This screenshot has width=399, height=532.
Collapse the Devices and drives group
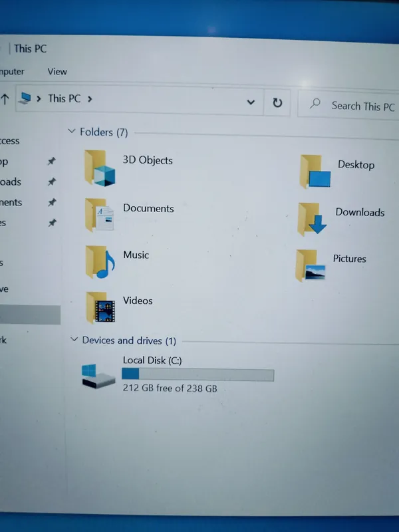74,340
